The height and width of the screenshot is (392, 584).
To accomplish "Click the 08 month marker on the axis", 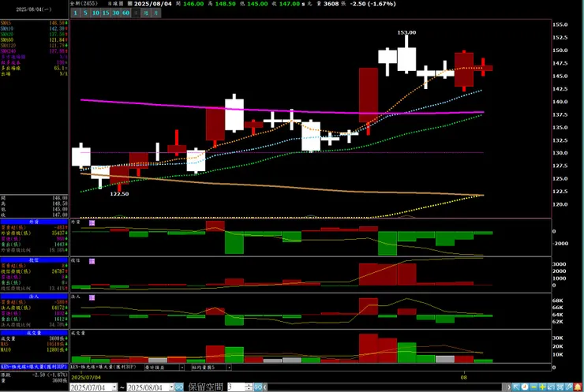I will pyautogui.click(x=464, y=377).
